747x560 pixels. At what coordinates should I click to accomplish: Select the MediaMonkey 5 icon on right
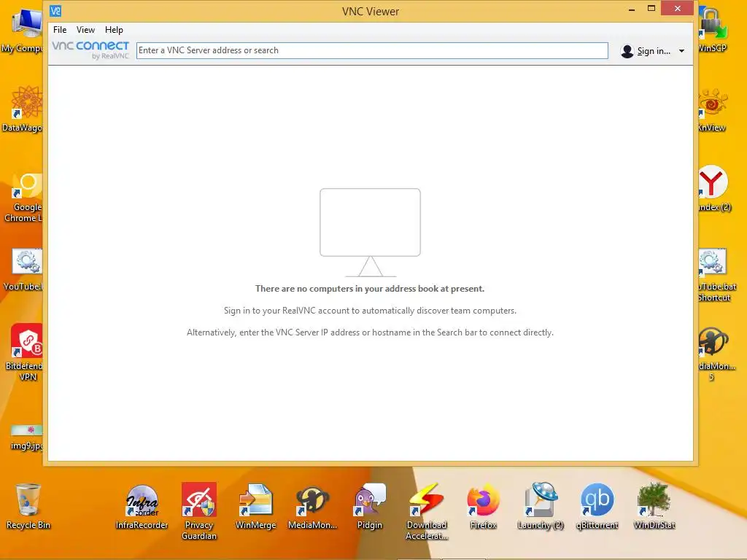(716, 354)
